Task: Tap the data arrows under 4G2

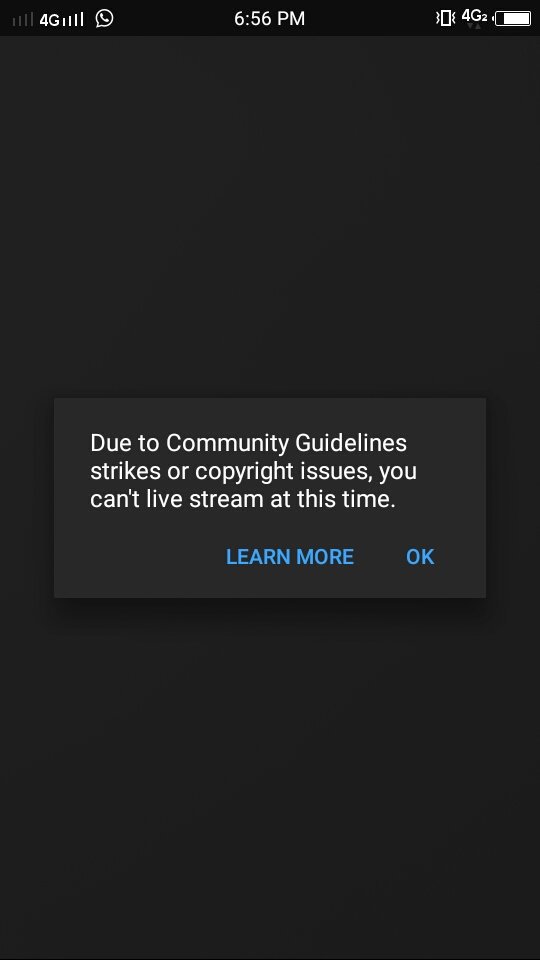Action: tap(474, 26)
